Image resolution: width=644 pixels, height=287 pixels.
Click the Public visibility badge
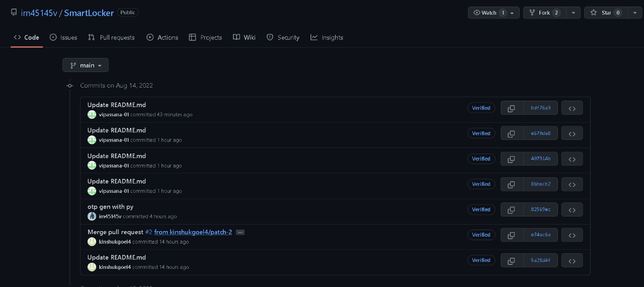[128, 13]
